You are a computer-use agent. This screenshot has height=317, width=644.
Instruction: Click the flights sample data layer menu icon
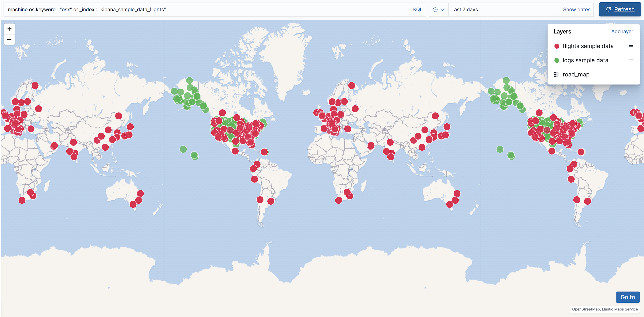click(x=630, y=46)
